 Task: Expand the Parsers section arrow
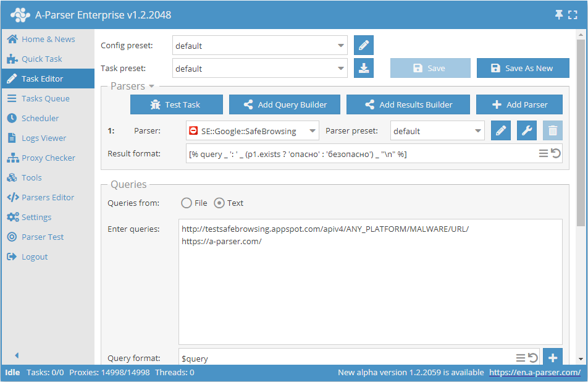(152, 87)
